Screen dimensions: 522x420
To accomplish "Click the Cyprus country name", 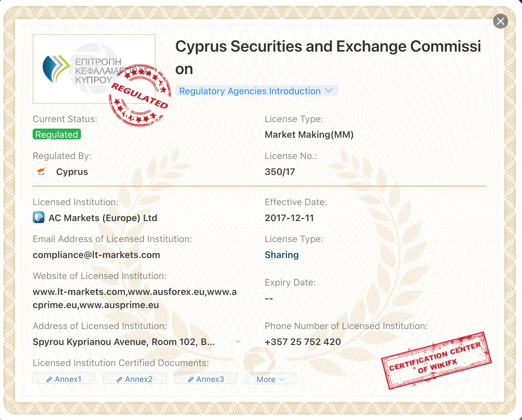I will click(x=72, y=172).
